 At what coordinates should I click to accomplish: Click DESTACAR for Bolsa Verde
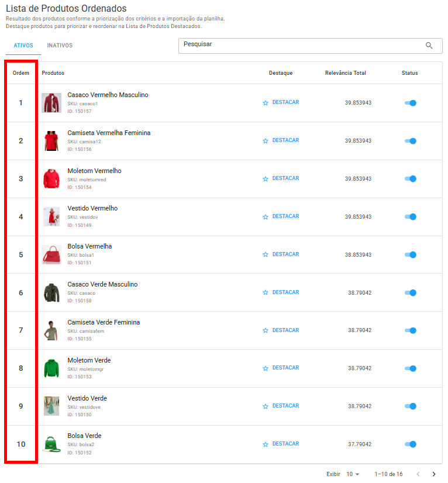(x=285, y=444)
